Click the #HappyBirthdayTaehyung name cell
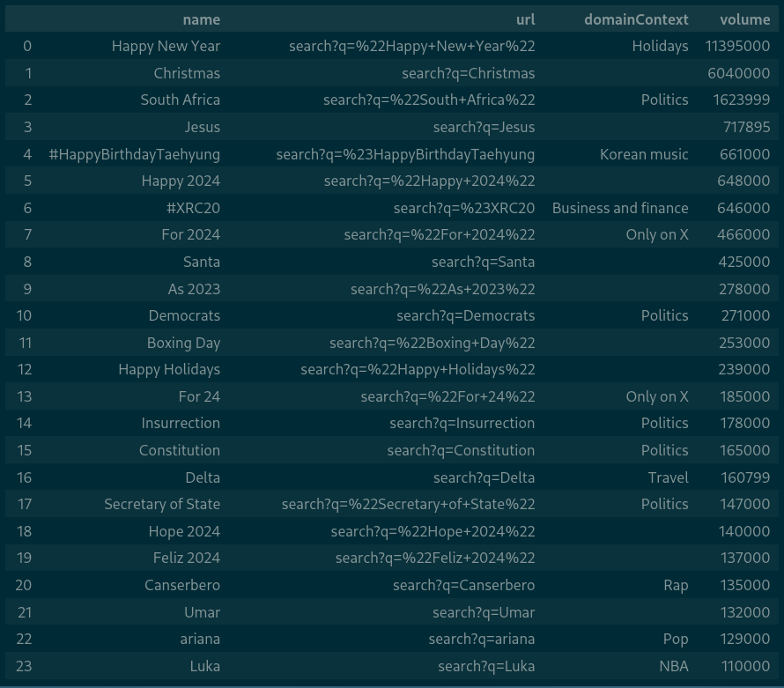 [x=135, y=154]
